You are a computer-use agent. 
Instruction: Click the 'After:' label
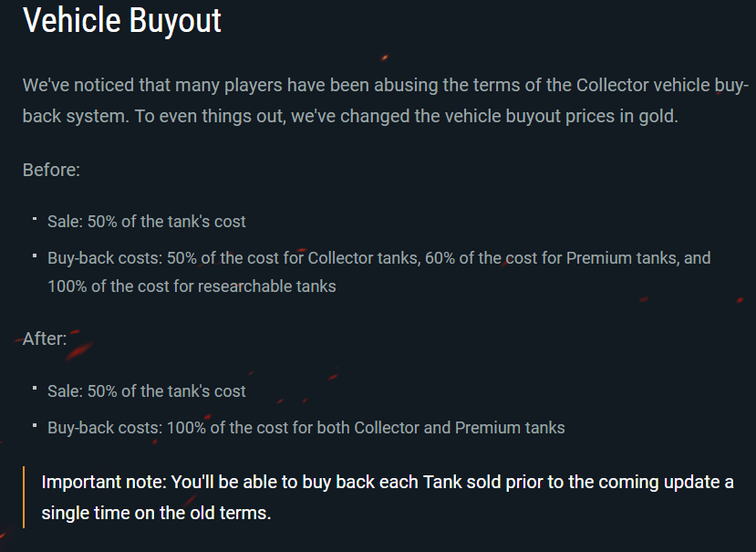tap(45, 338)
